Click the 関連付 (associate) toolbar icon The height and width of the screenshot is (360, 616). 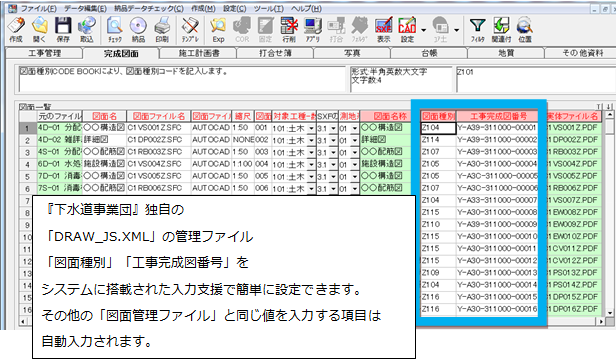501,29
